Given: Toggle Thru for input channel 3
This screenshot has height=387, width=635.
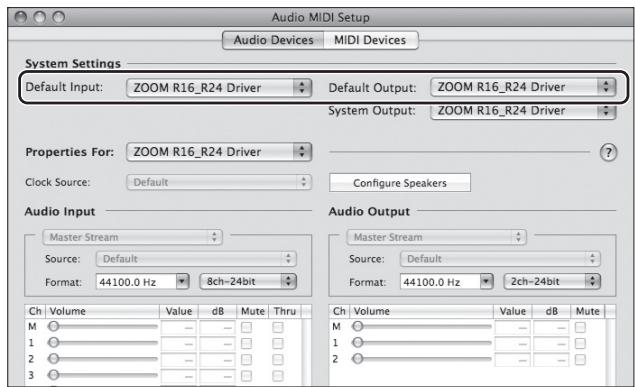Looking at the screenshot, I should [278, 376].
